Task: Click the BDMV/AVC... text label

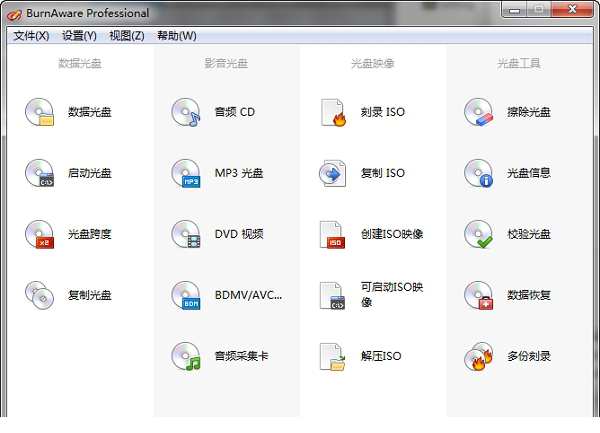Action: point(248,295)
